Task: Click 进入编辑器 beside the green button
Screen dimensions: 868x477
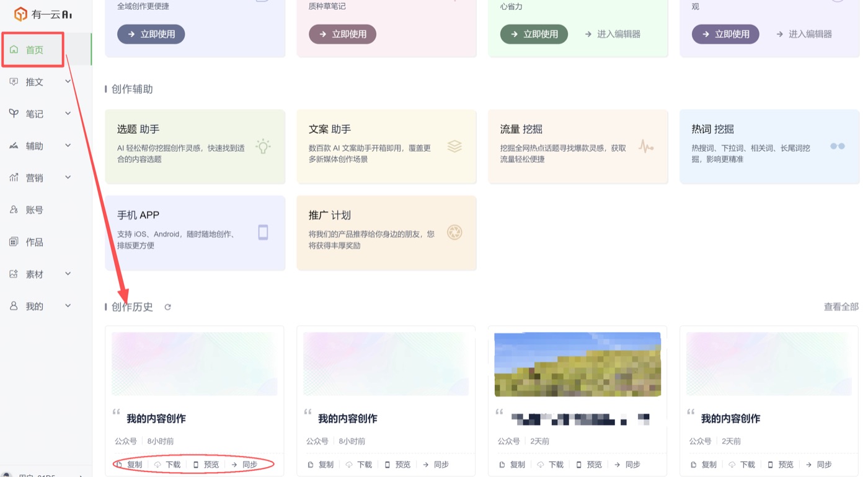Action: [x=613, y=34]
